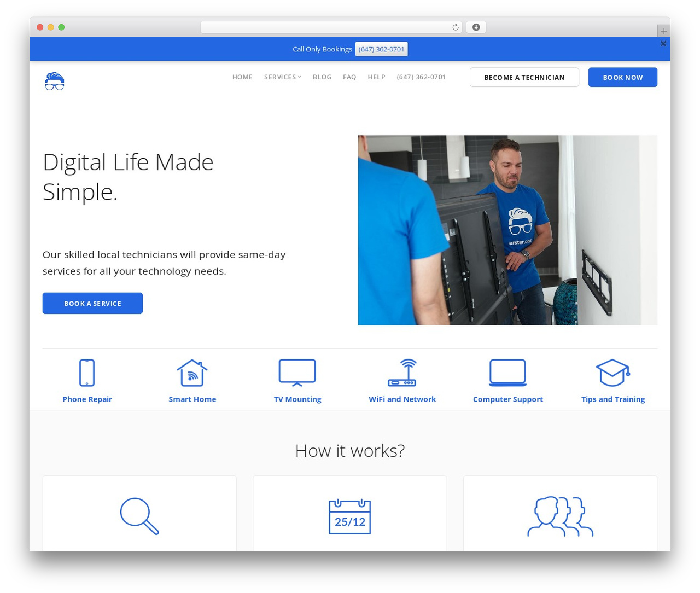Select the Smart Home house icon
700x593 pixels.
coord(192,373)
